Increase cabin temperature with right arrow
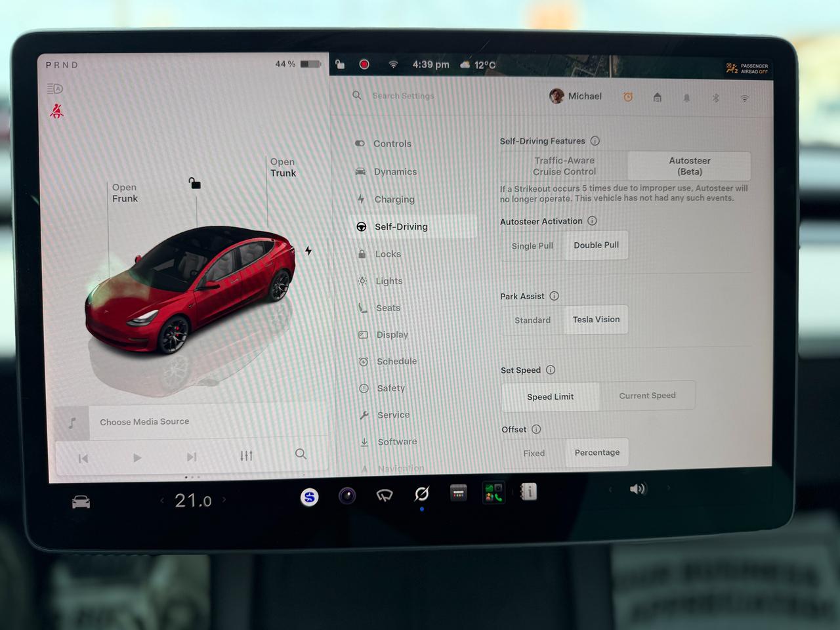This screenshot has height=630, width=840. point(224,499)
